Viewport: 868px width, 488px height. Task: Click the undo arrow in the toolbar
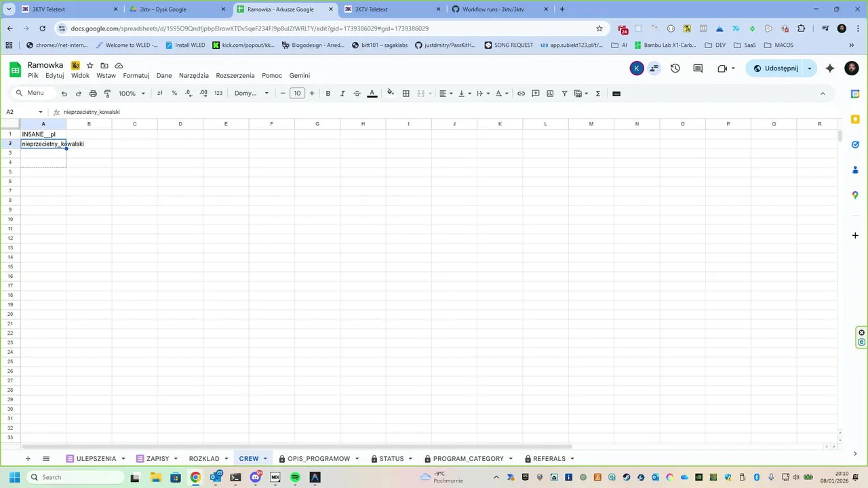[64, 94]
